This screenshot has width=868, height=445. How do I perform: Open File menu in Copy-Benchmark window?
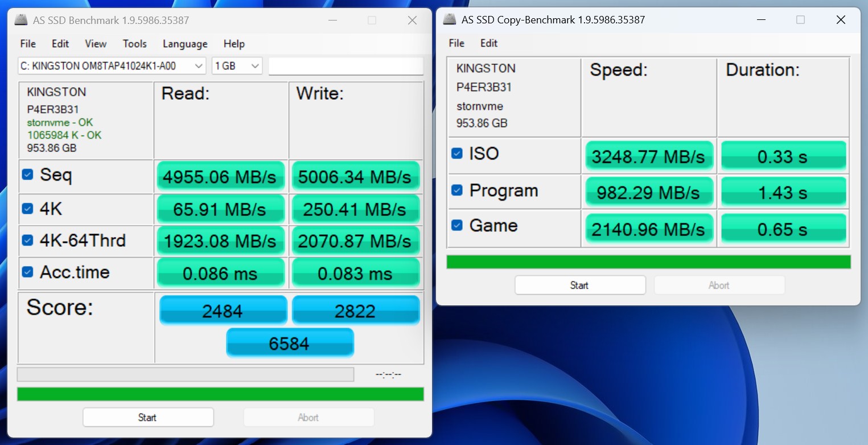coord(456,43)
